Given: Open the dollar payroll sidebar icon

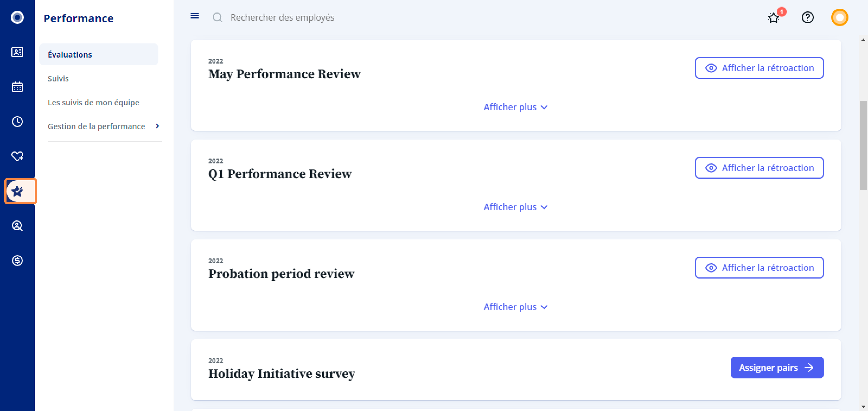Looking at the screenshot, I should [17, 261].
